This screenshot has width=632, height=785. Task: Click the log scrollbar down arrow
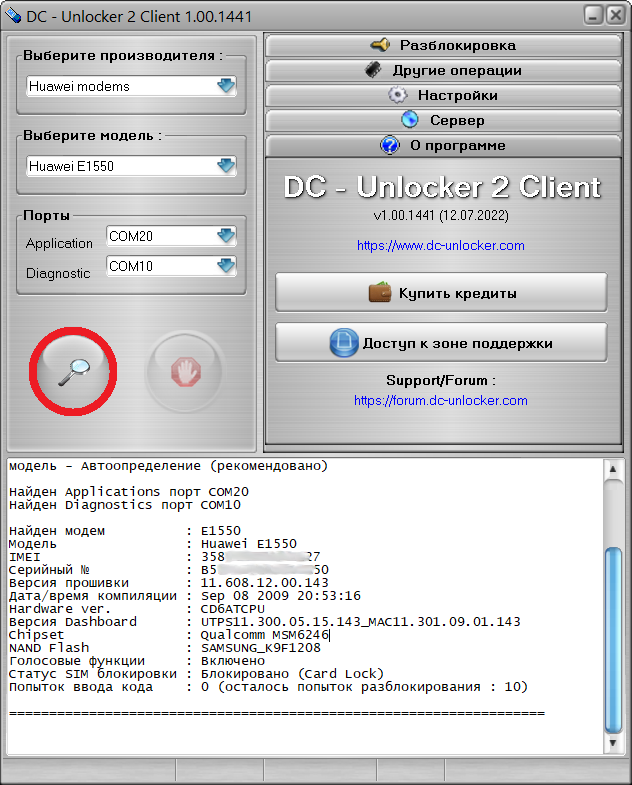coord(613,743)
